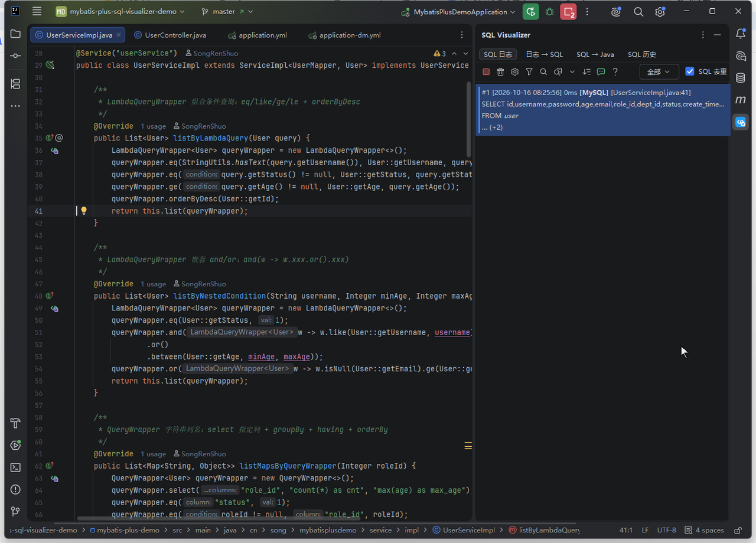Open the Problems tool window
The height and width of the screenshot is (543, 756).
coord(15,489)
